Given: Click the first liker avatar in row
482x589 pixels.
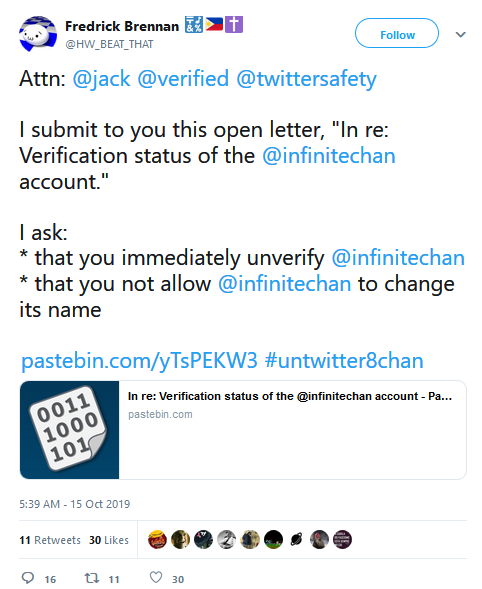Looking at the screenshot, I should 157,539.
